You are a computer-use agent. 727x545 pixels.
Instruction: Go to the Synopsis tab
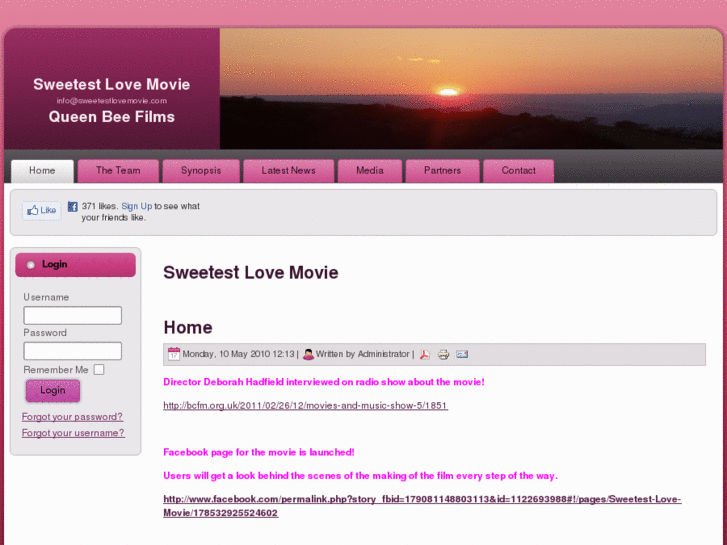pyautogui.click(x=201, y=171)
